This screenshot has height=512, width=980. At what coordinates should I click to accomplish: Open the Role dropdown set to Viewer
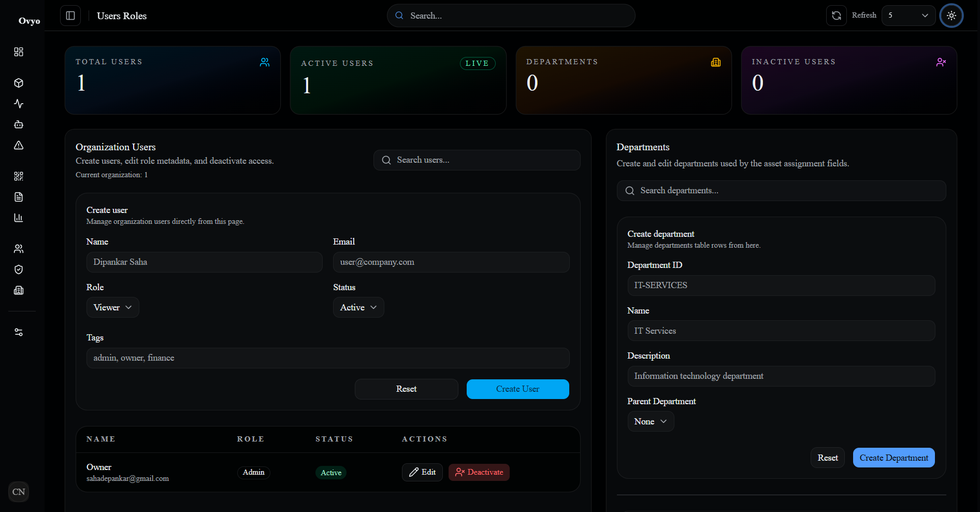tap(113, 307)
